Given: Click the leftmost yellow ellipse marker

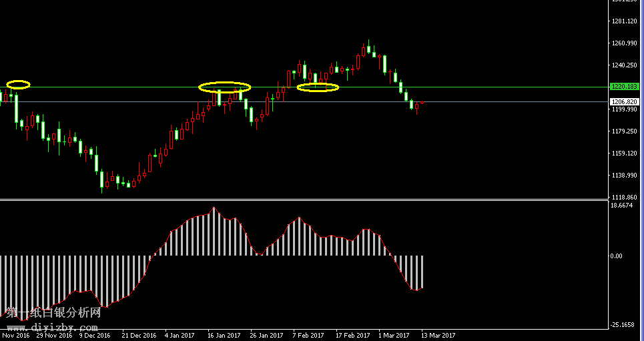Looking at the screenshot, I should click(18, 84).
